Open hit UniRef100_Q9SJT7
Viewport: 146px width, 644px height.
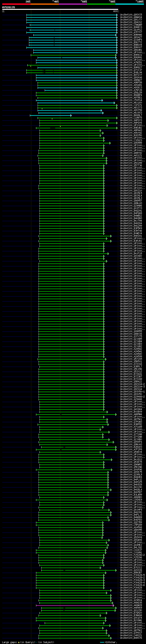pos(131,20)
